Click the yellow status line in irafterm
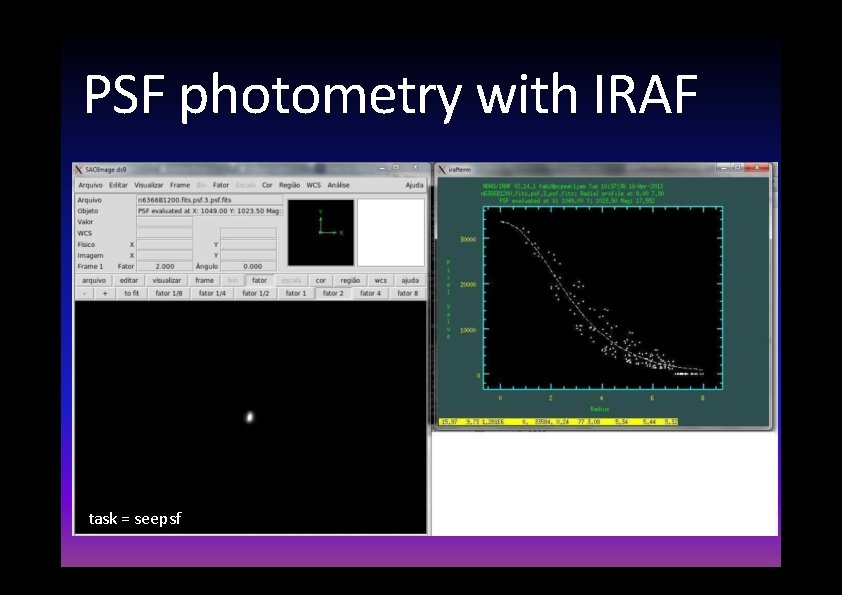 [x=558, y=422]
